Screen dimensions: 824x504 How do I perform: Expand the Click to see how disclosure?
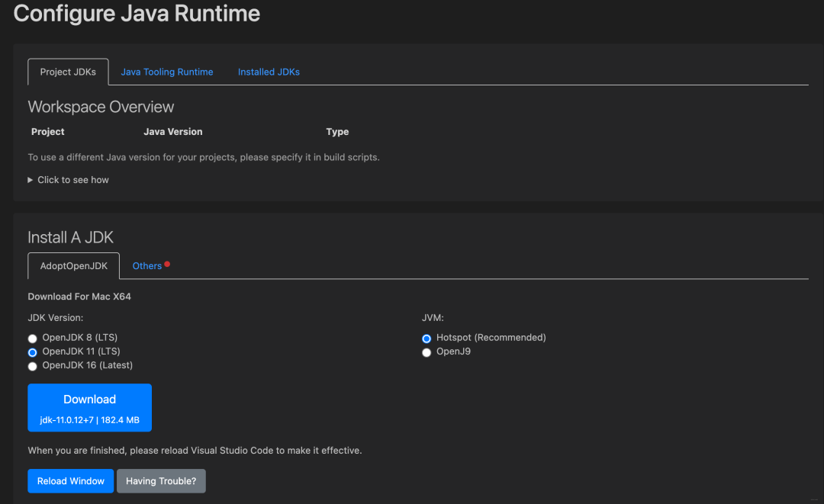(69, 179)
